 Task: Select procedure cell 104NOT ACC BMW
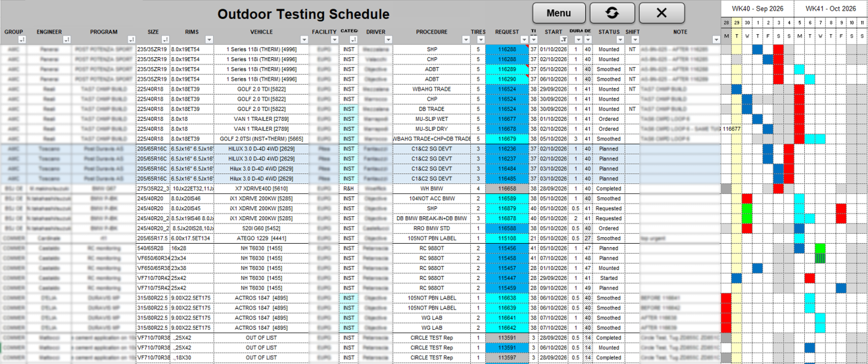tap(431, 198)
